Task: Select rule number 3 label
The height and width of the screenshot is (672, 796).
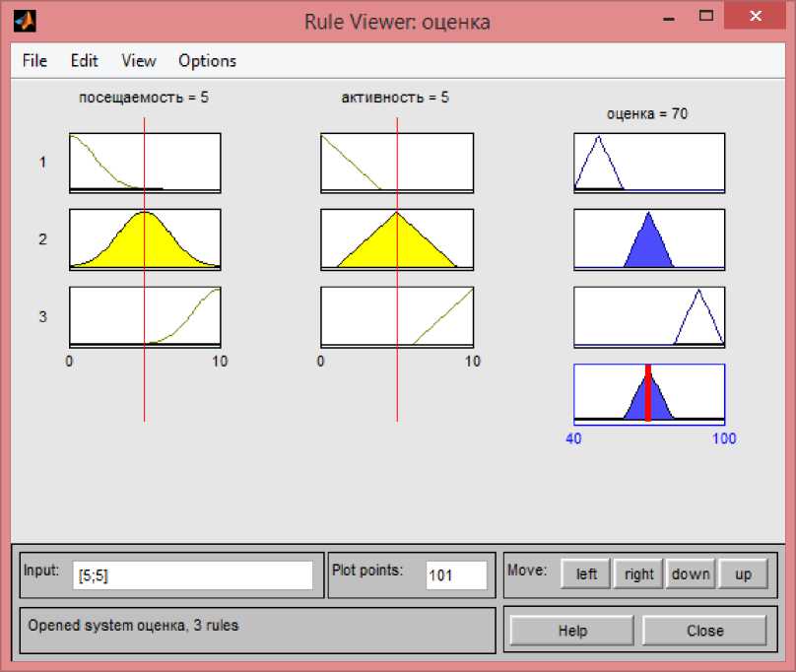Action: click(42, 317)
